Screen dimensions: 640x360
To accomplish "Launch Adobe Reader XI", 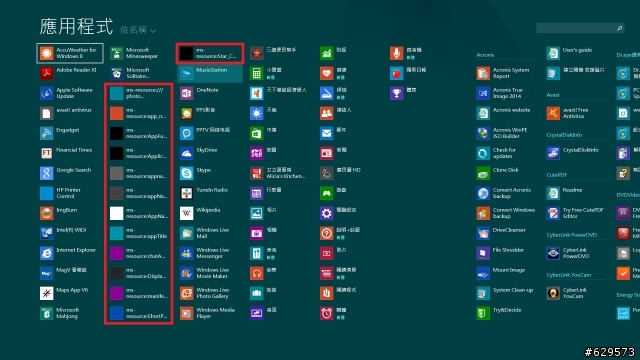I will tap(70, 73).
